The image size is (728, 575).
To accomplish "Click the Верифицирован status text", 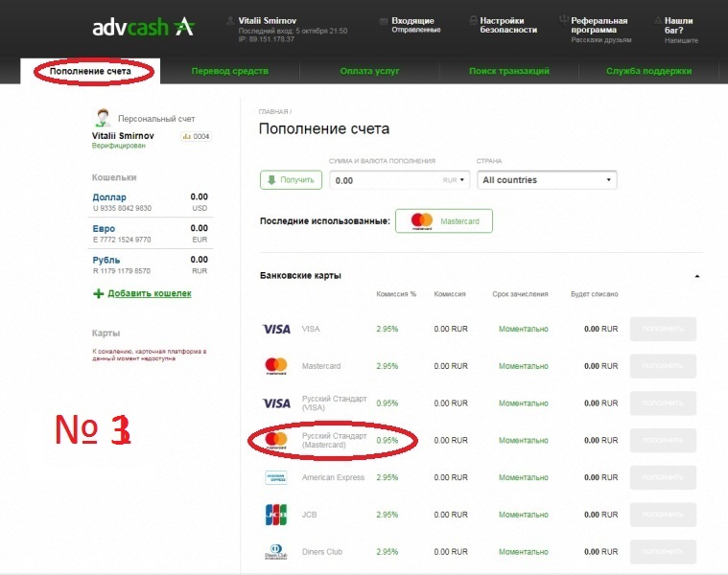I will coord(118,146).
